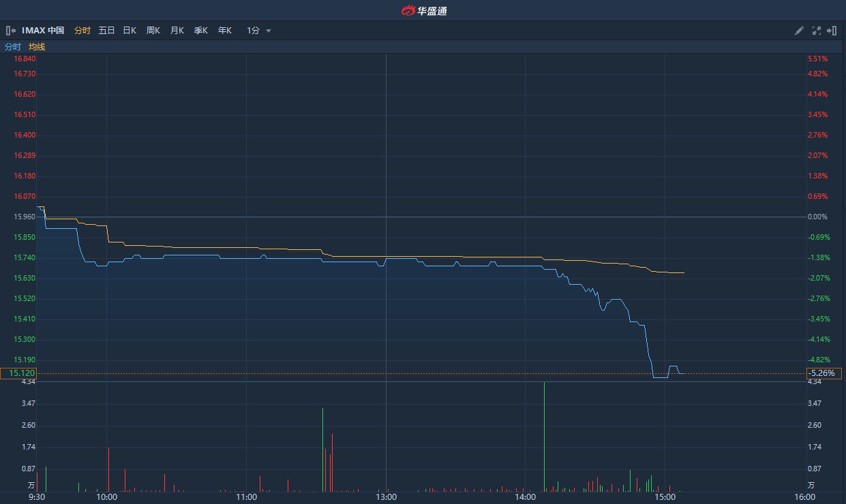The height and width of the screenshot is (504, 846).
Task: Click the -5.26% change tag
Action: coord(824,373)
